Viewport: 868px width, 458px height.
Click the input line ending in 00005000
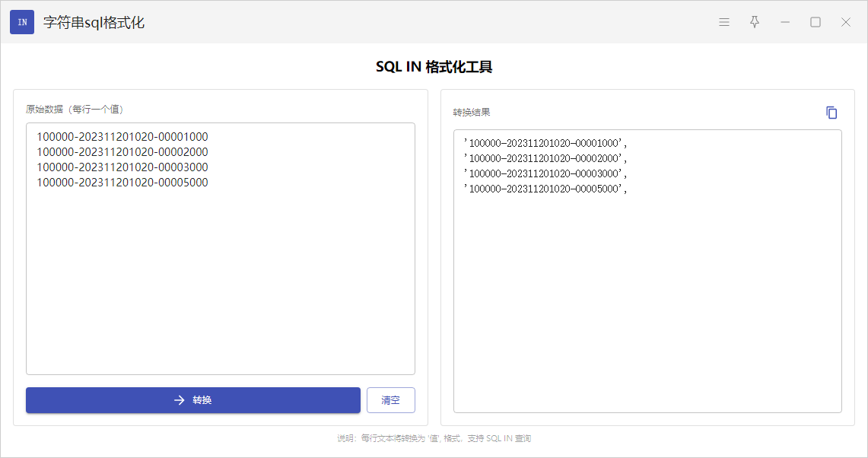tap(122, 183)
